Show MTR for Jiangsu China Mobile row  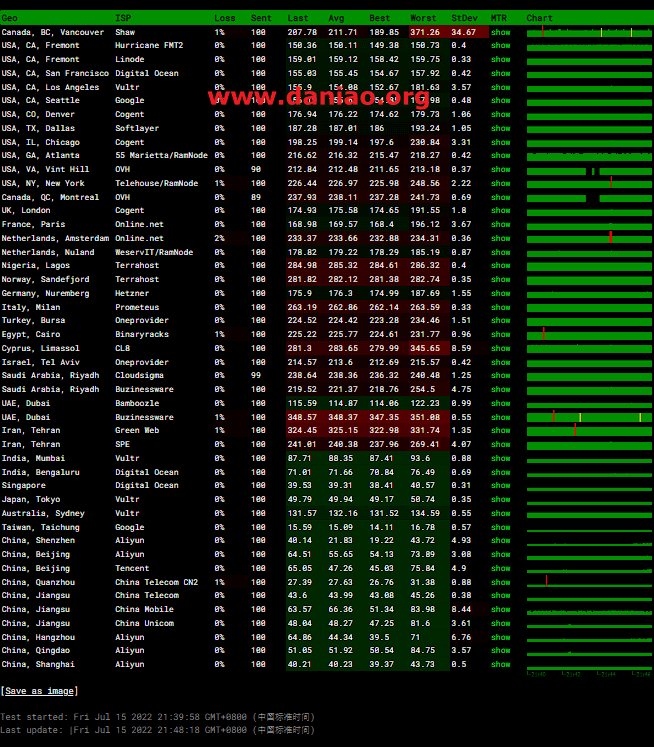click(500, 609)
